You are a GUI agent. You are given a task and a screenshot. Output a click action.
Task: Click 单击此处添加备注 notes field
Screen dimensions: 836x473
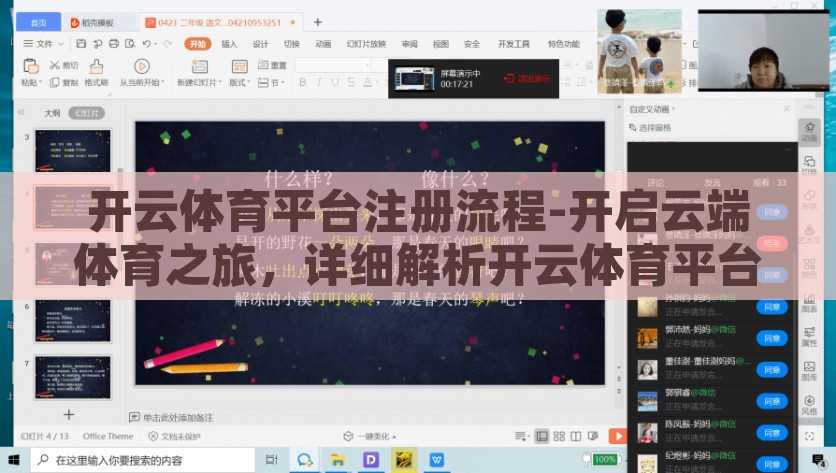pyautogui.click(x=178, y=417)
